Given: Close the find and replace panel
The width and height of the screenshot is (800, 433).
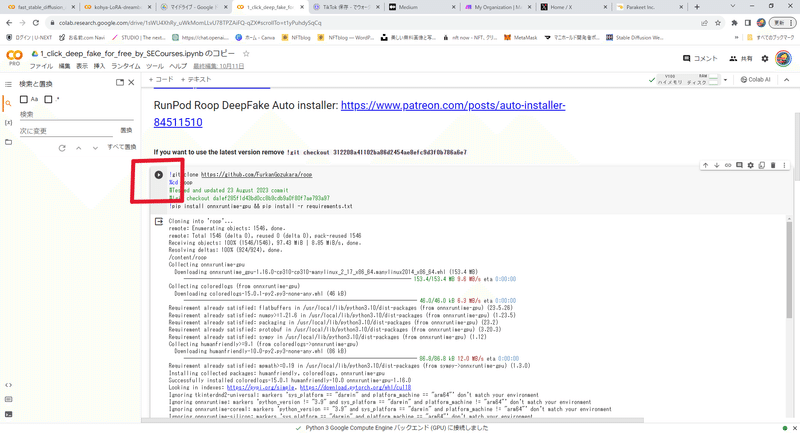Looking at the screenshot, I should point(131,83).
